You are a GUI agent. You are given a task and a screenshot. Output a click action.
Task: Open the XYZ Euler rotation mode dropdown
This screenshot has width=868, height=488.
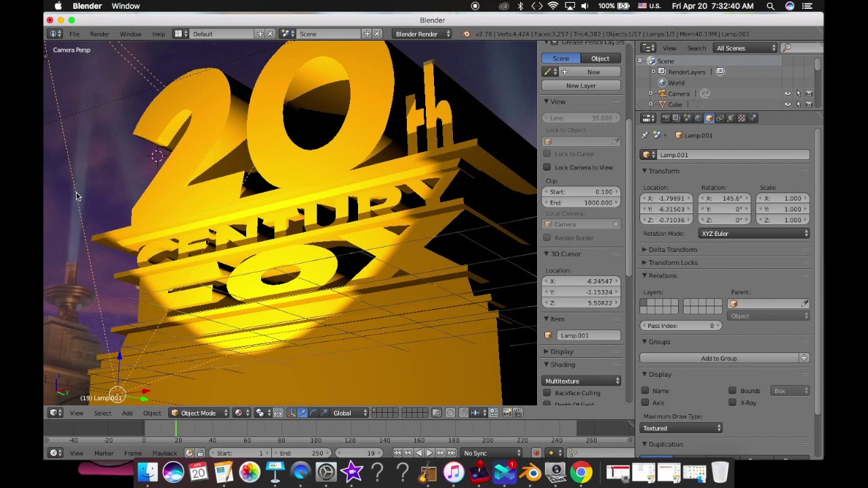click(754, 234)
